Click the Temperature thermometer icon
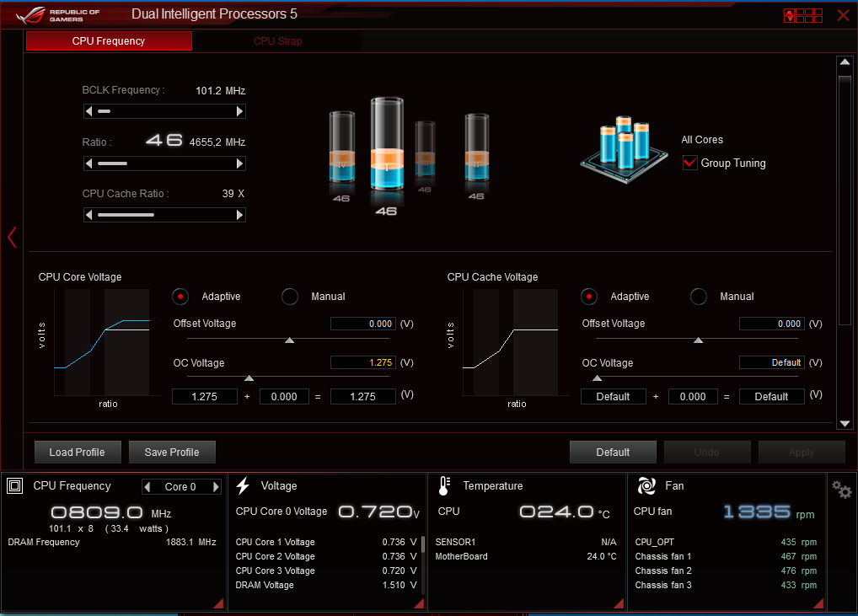Screen dimensions: 858x616 [444, 485]
